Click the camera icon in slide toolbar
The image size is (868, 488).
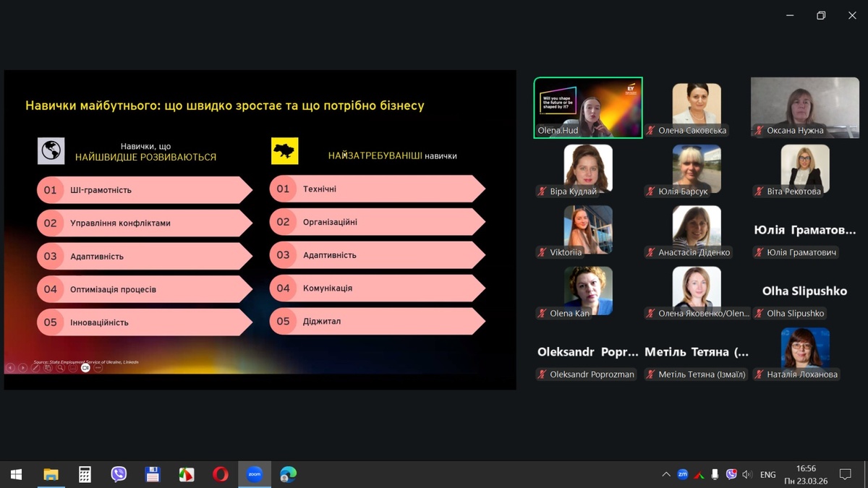point(85,368)
